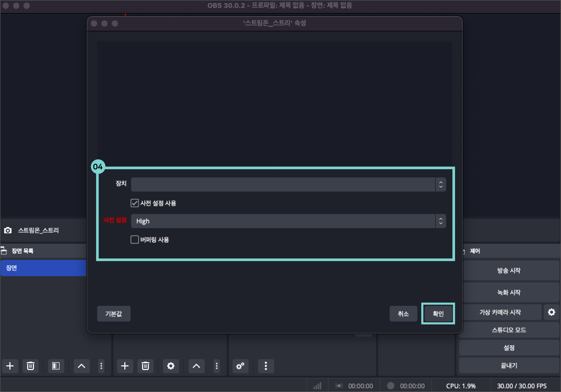
Task: Toggle the 사전 설정 사용 checkbox
Action: click(135, 203)
